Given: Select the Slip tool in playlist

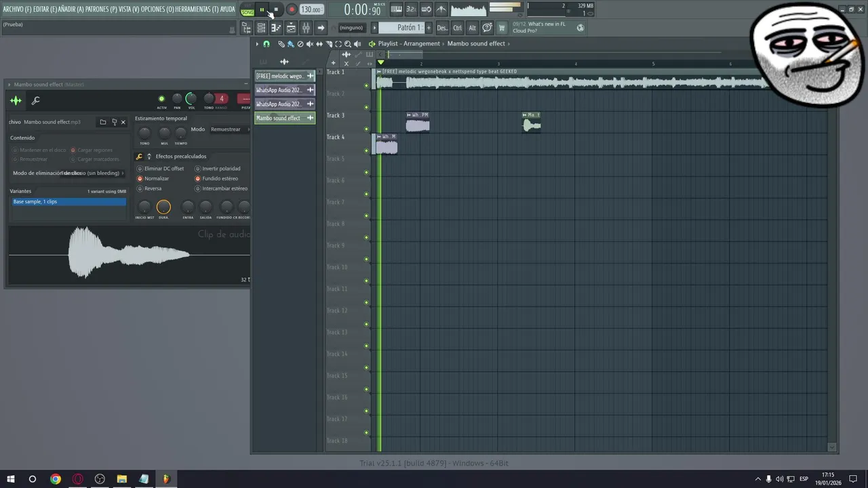Looking at the screenshot, I should pos(319,44).
